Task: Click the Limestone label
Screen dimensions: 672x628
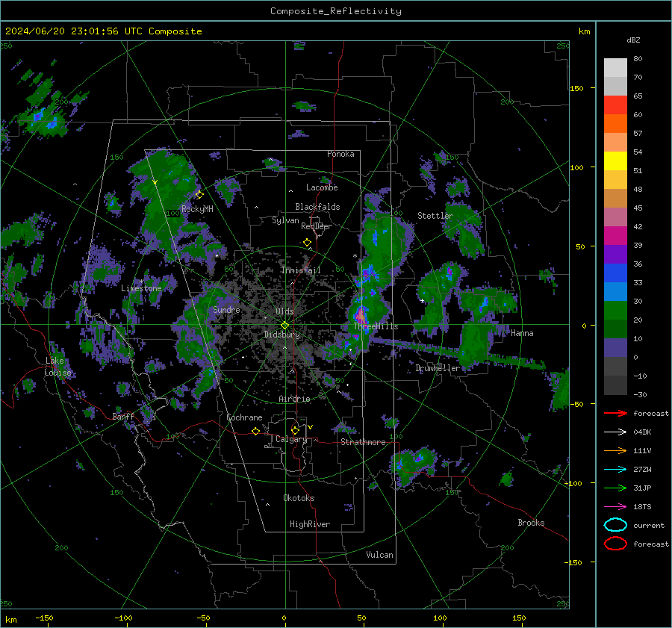Action: click(x=141, y=288)
